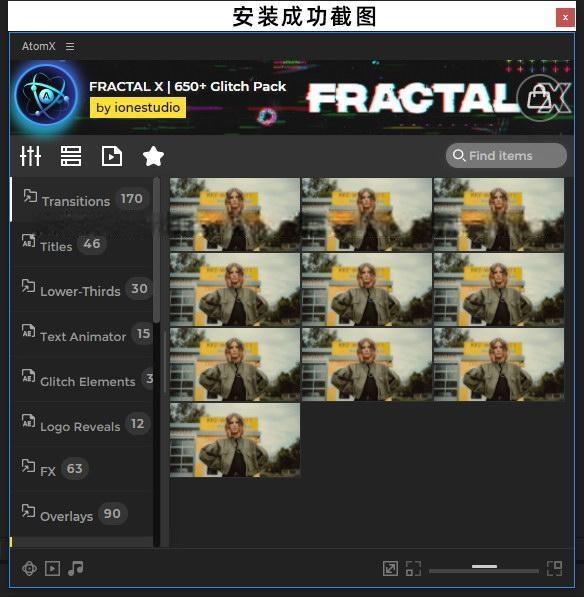Select middle thumbnail in third row

367,364
